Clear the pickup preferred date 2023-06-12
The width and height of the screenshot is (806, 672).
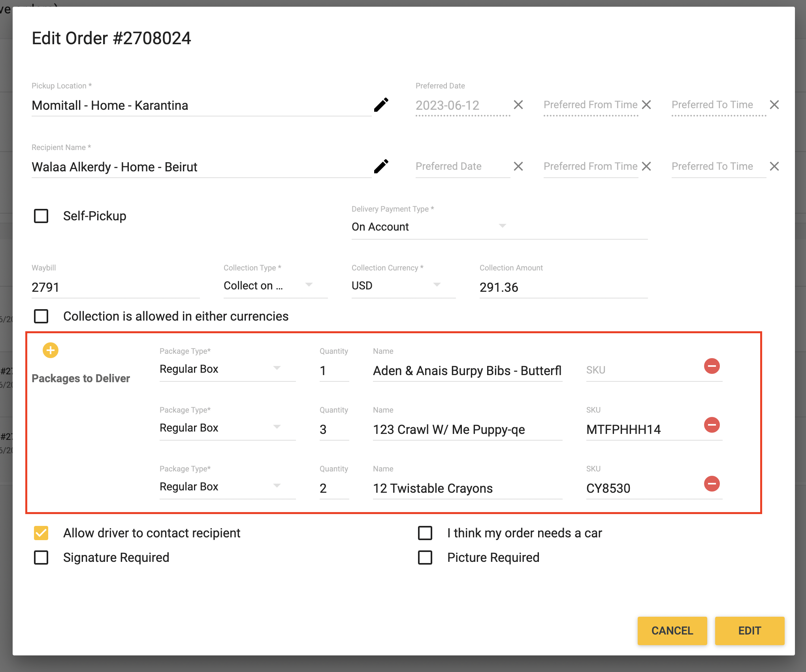click(x=518, y=105)
